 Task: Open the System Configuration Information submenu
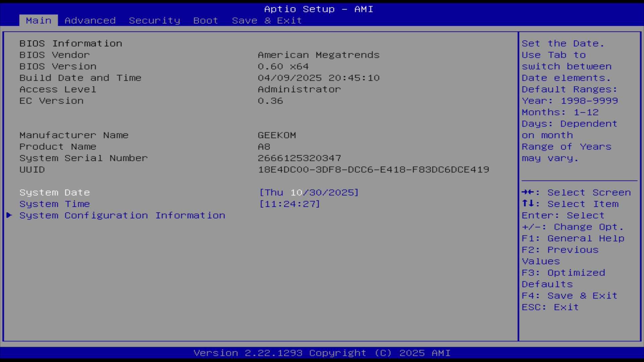122,215
